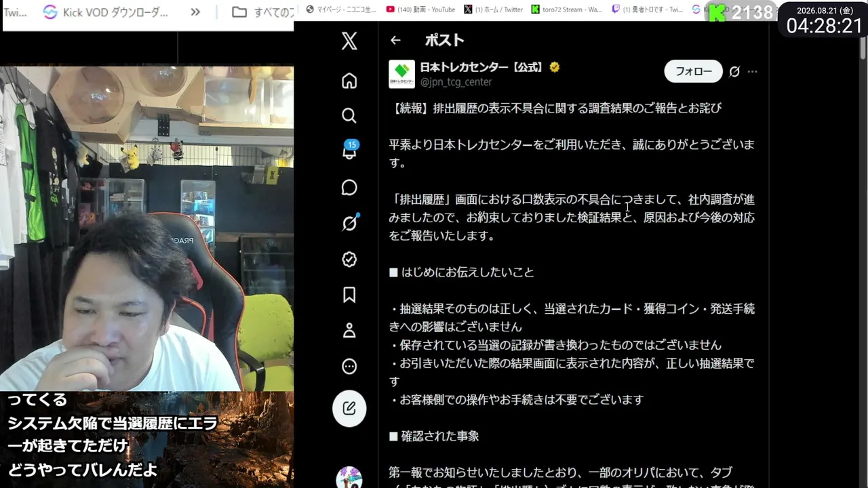Open the More circle menu icon
Viewport: 868px width, 488px height.
click(349, 367)
